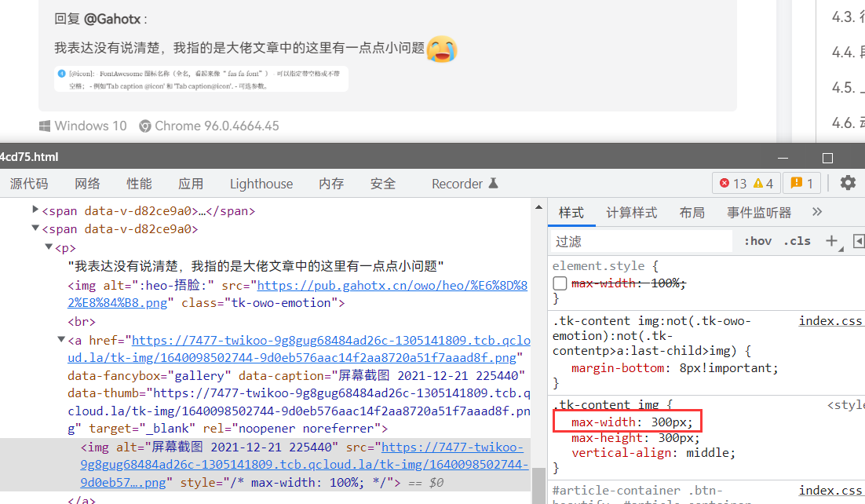Open the 网络 panel tab
The width and height of the screenshot is (865, 504).
87,183
